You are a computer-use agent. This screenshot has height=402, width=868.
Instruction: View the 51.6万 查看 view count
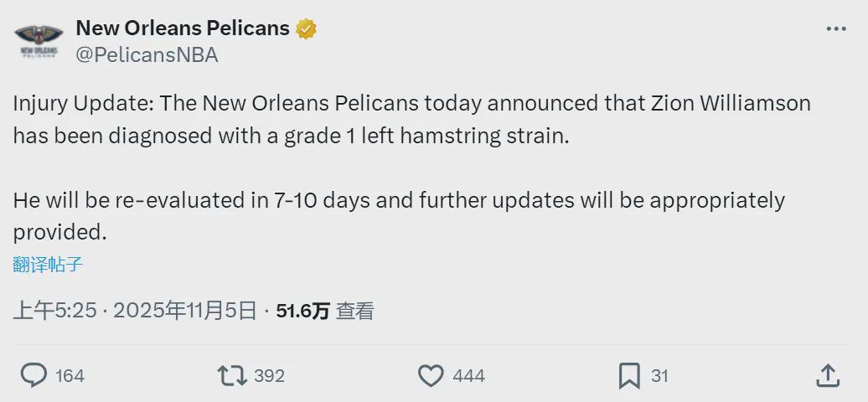[x=325, y=312]
